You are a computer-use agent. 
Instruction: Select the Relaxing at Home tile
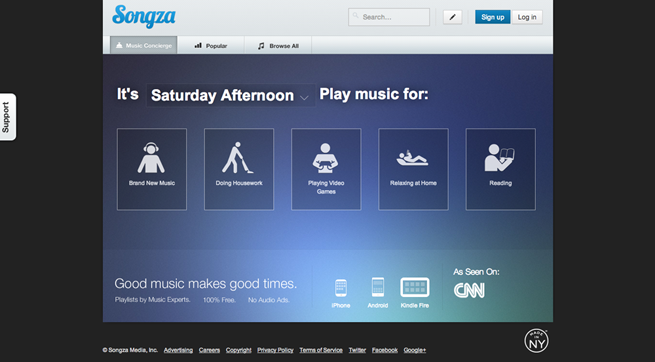(414, 169)
